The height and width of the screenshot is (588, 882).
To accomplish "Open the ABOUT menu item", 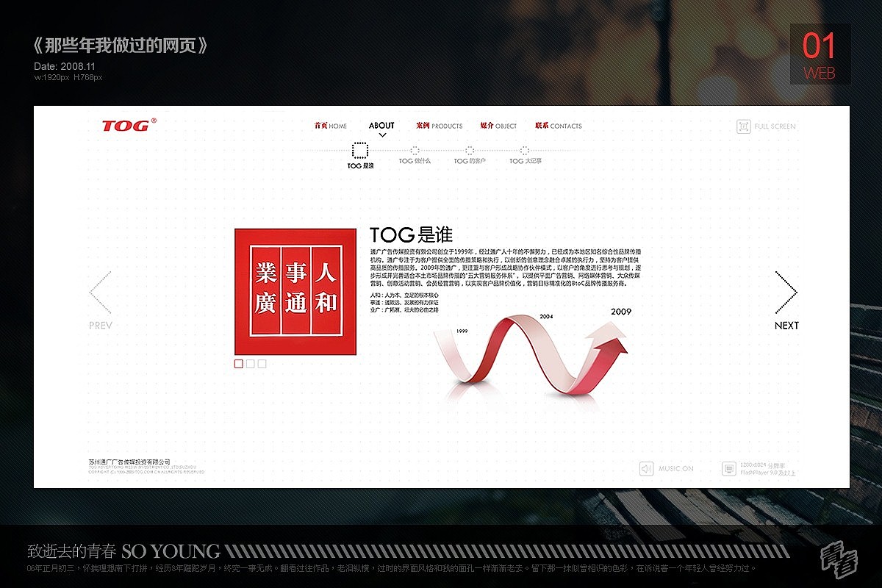I will pyautogui.click(x=381, y=126).
